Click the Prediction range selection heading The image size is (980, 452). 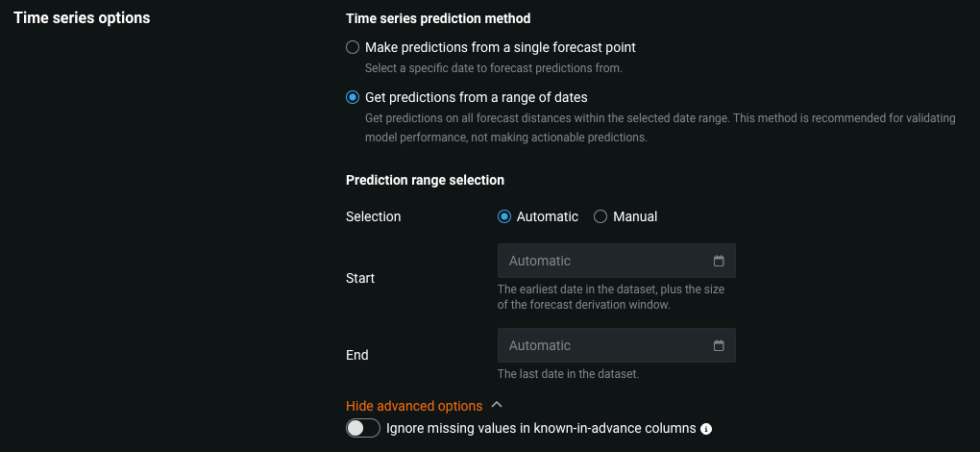[x=425, y=180]
